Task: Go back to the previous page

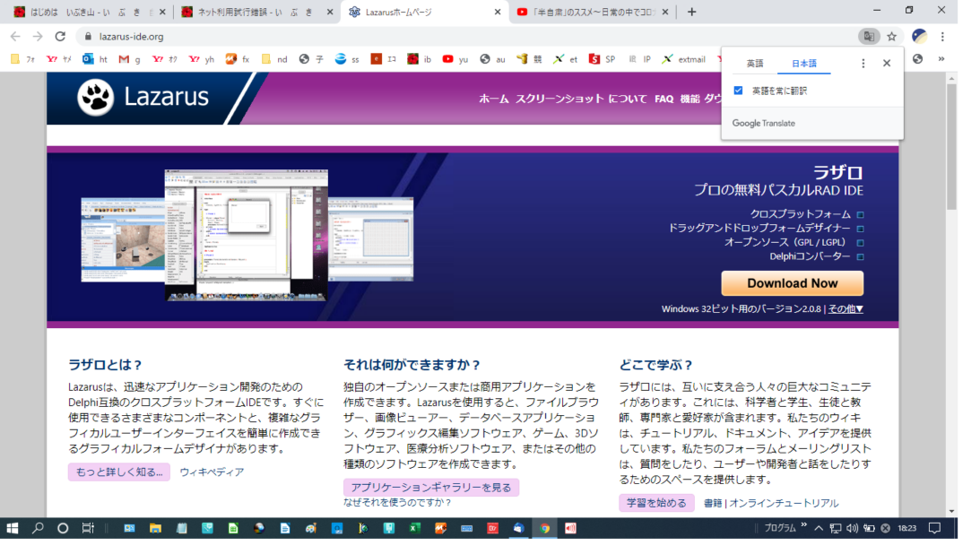Action: pyautogui.click(x=15, y=36)
